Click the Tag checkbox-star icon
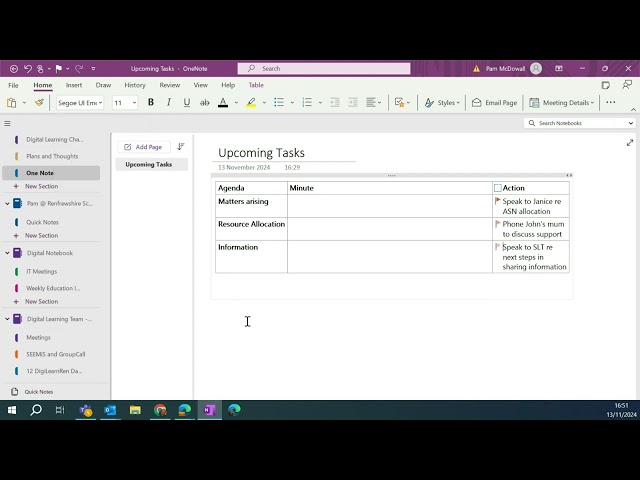Screen dimensions: 640x480 point(399,103)
